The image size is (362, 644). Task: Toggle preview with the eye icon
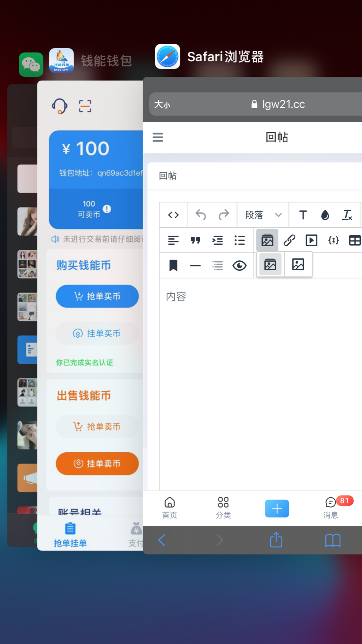coord(240,266)
